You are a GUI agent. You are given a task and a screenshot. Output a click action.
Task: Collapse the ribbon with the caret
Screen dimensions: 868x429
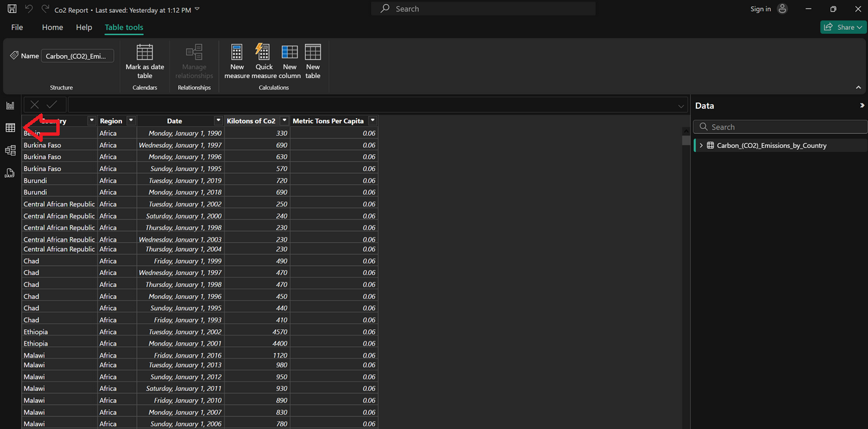click(x=859, y=88)
